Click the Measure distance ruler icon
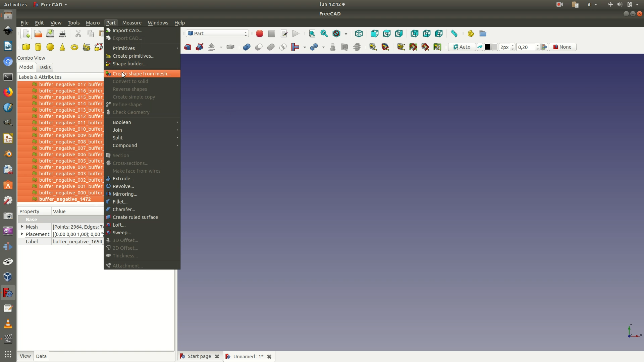The height and width of the screenshot is (362, 644). pyautogui.click(x=454, y=34)
